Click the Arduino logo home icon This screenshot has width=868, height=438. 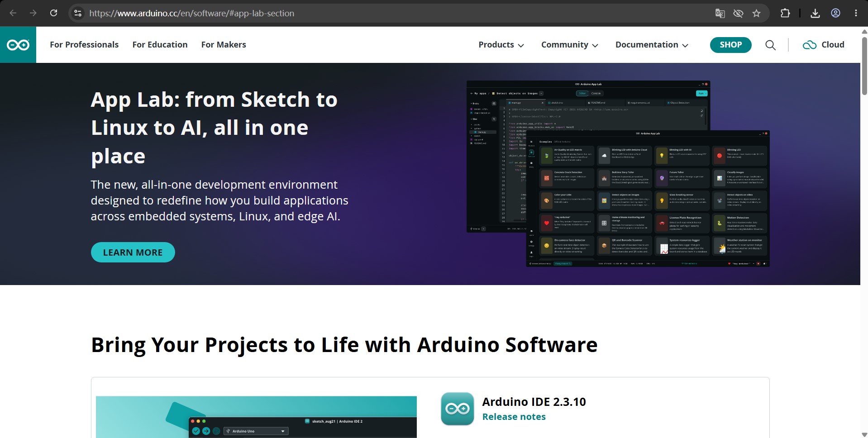coord(18,45)
